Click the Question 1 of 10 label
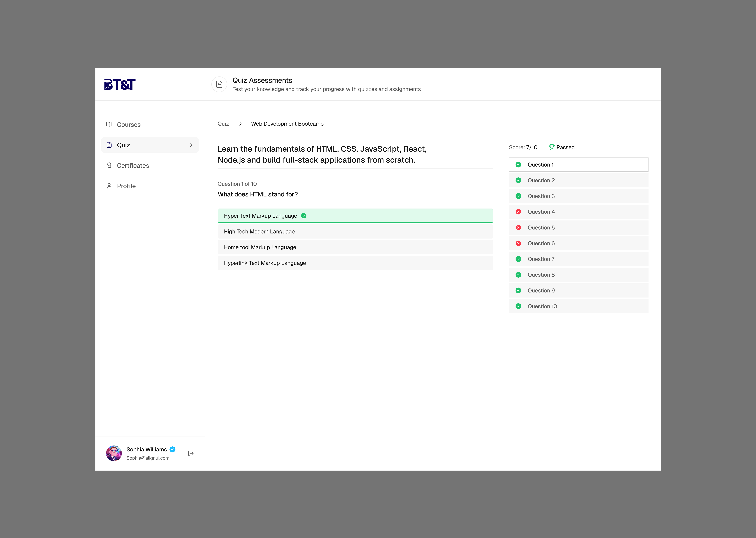Viewport: 756px width, 538px height. click(237, 184)
